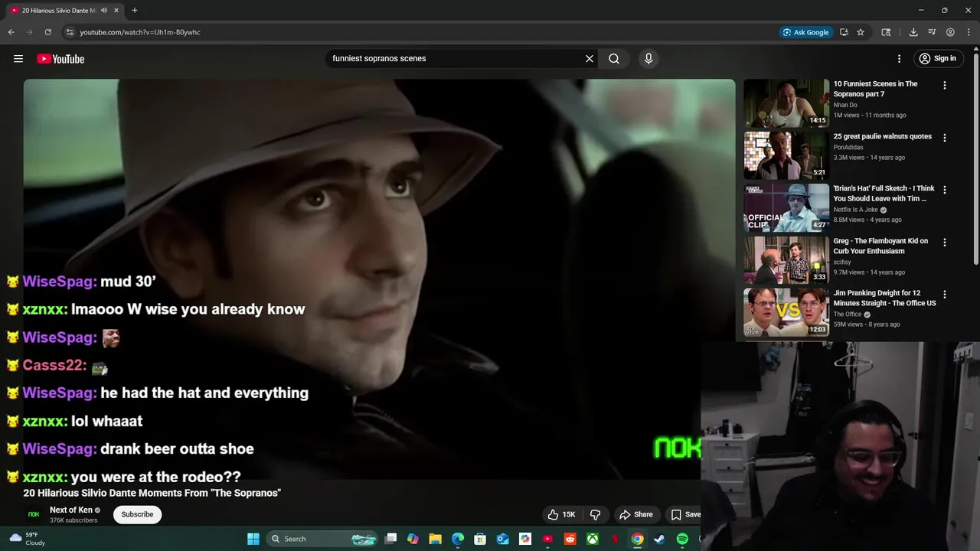Open the weather widget showing 59°F Cloudy
Viewport: 980px width, 551px height.
(x=27, y=539)
